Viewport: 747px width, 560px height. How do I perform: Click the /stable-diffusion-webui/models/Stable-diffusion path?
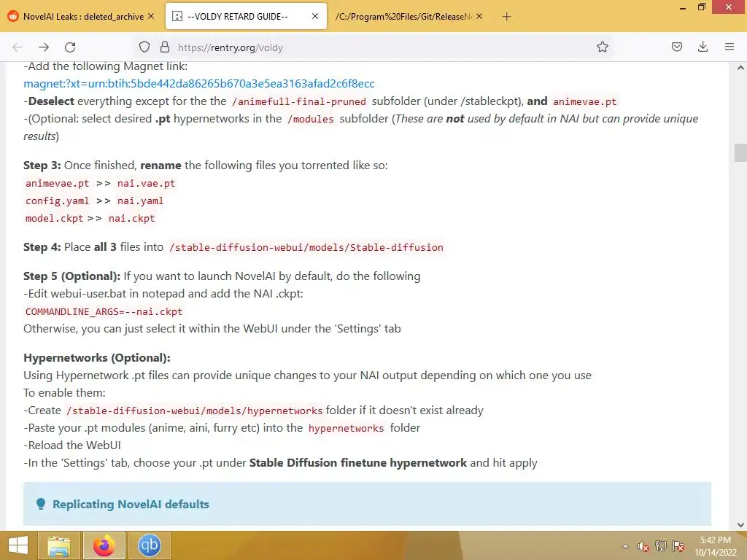click(x=306, y=248)
